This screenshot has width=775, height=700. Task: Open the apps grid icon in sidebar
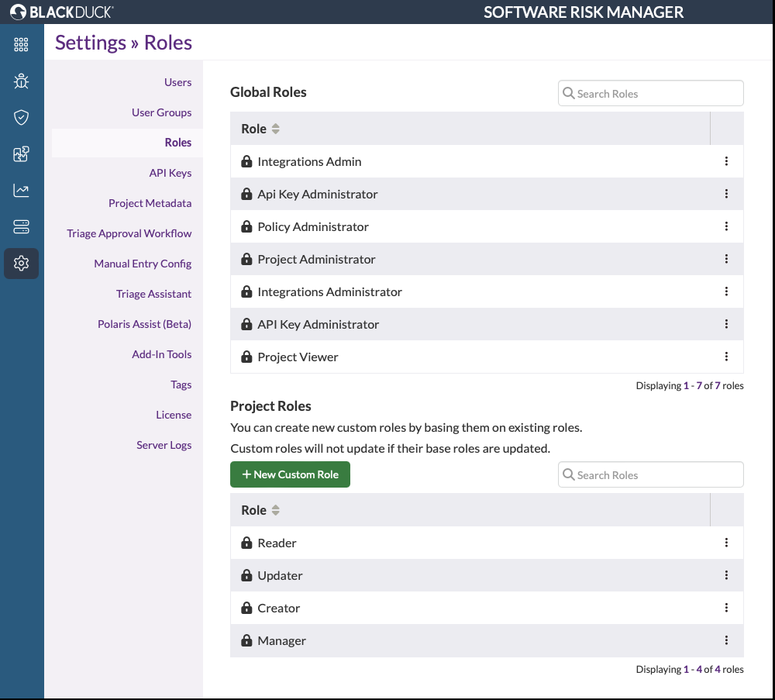pos(21,44)
